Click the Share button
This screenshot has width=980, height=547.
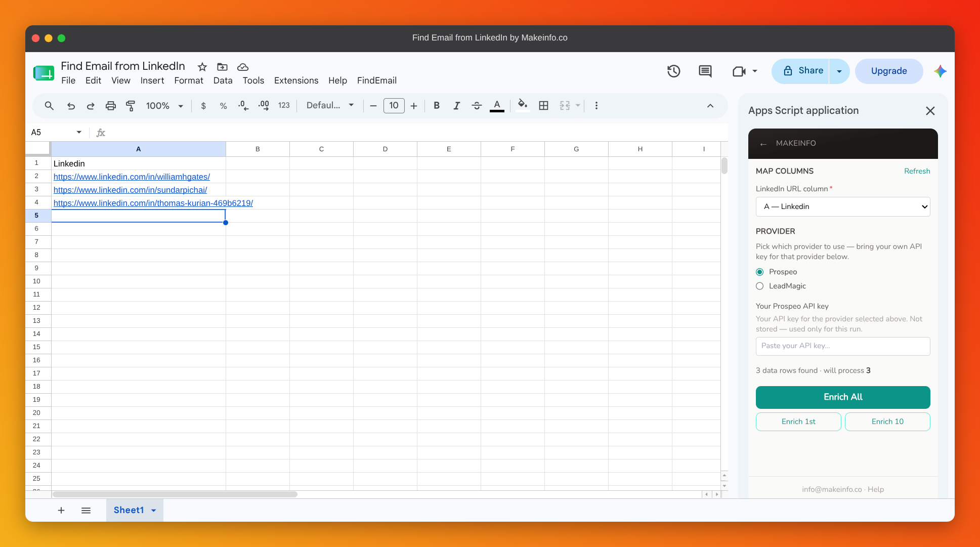(x=801, y=71)
